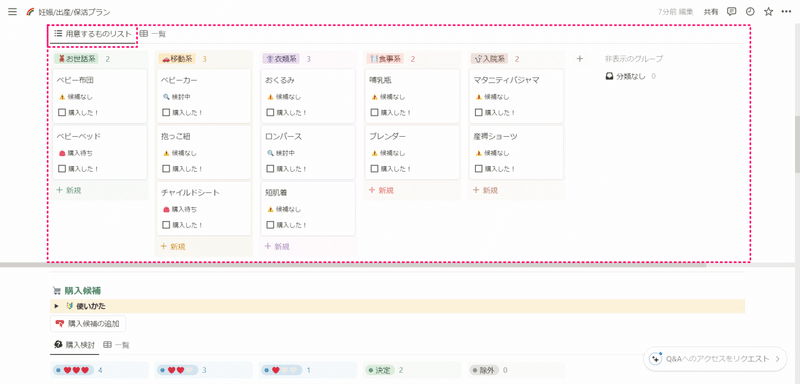Check 購入した！ on the ベビーカー card

pyautogui.click(x=166, y=113)
